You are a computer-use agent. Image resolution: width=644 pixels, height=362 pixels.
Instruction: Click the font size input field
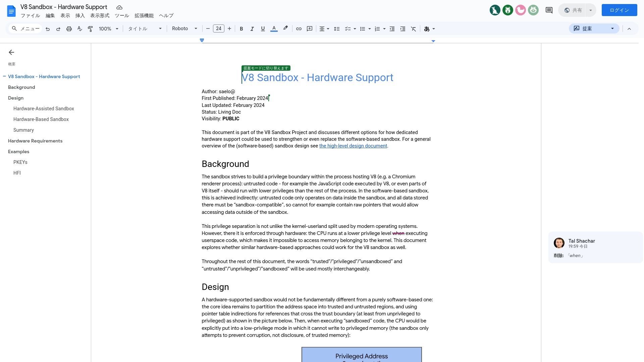[218, 29]
